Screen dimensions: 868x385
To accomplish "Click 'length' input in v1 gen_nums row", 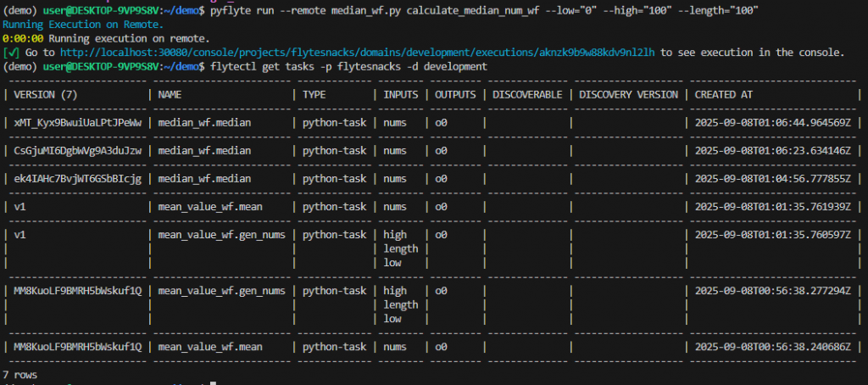I will pyautogui.click(x=401, y=248).
